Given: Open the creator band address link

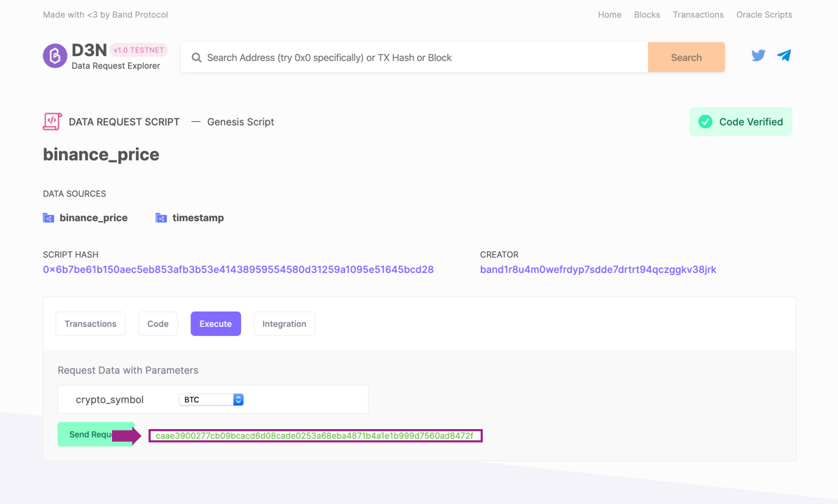Looking at the screenshot, I should [x=598, y=269].
